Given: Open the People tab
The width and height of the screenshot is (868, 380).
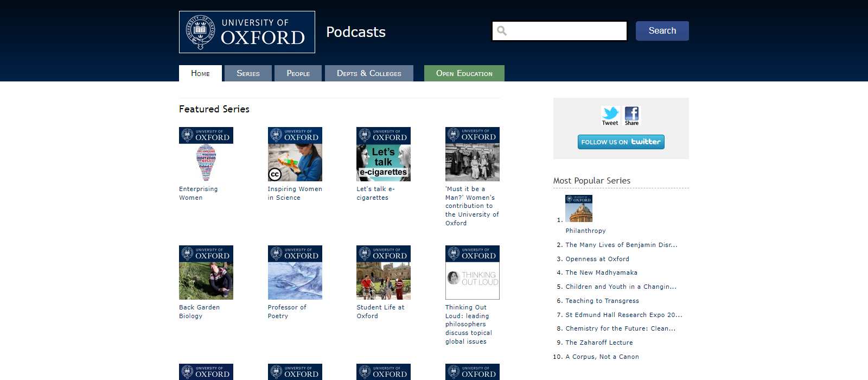Looking at the screenshot, I should point(298,73).
